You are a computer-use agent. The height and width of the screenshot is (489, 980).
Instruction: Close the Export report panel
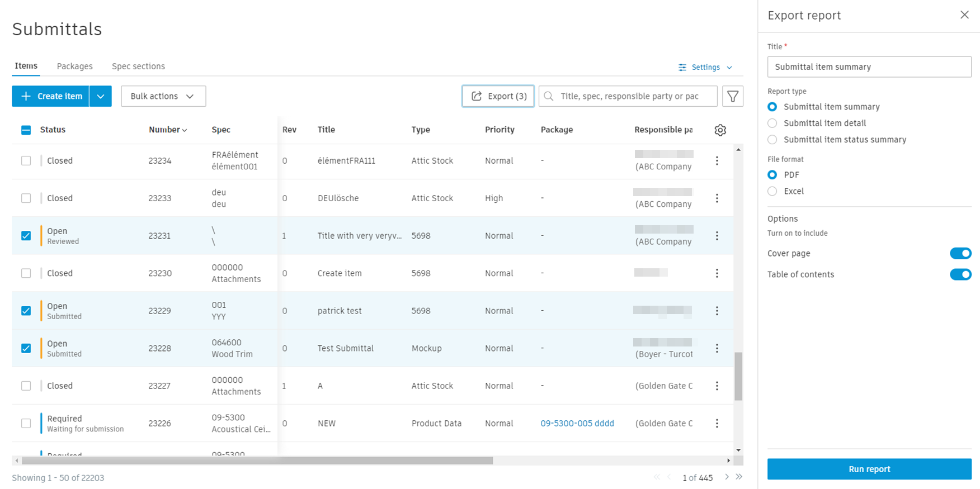tap(964, 15)
